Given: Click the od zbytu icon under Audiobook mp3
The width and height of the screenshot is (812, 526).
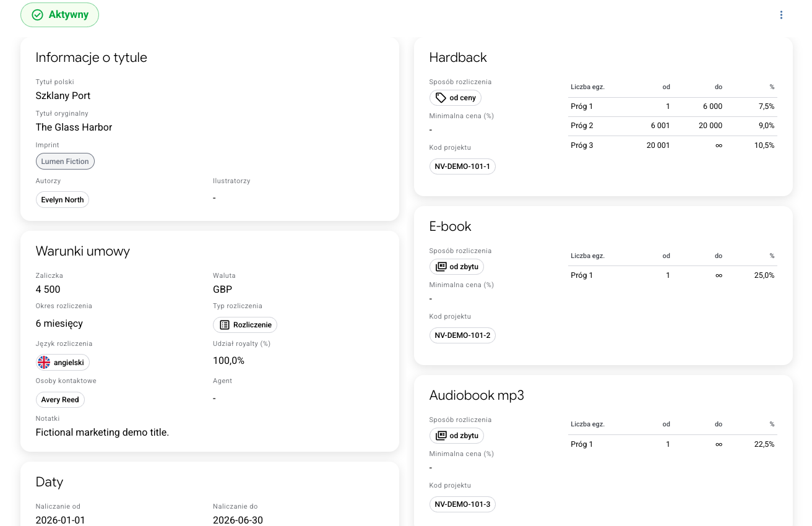Looking at the screenshot, I should (441, 436).
